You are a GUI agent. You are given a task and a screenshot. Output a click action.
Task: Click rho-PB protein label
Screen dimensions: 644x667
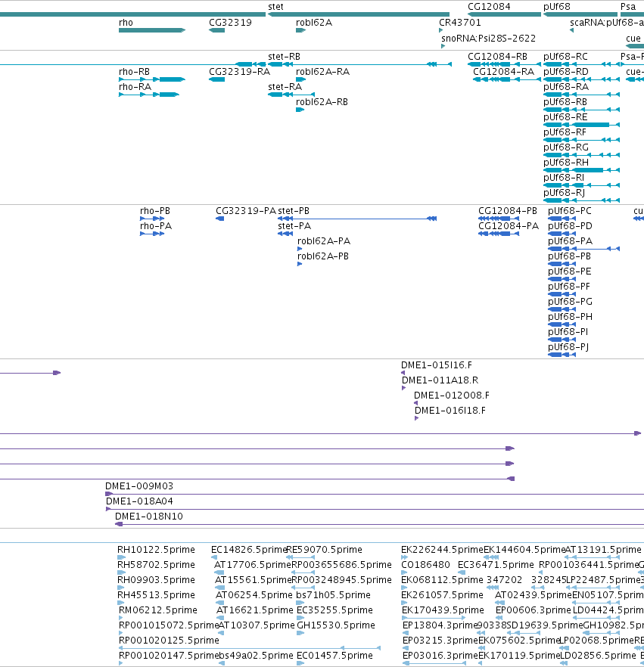tap(155, 211)
